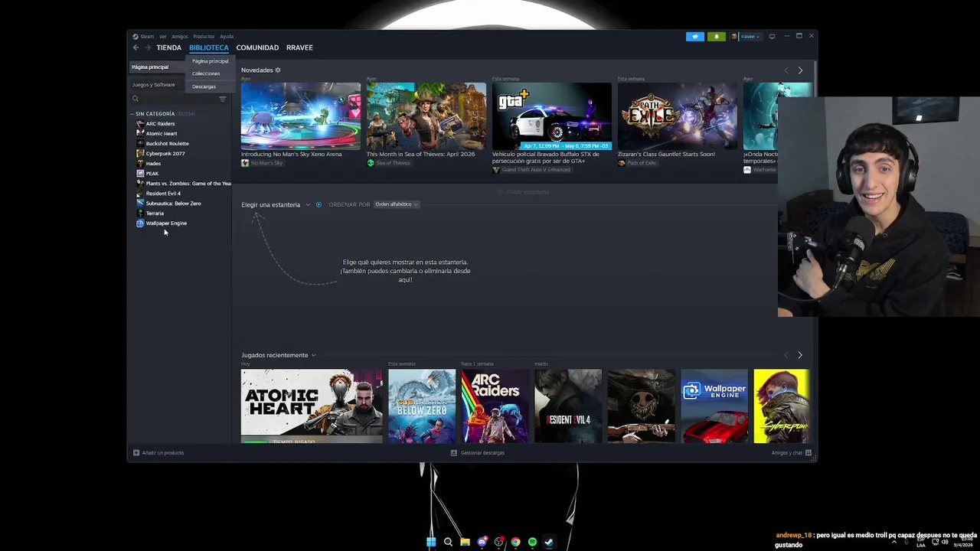Click the Página principal sidebar button
Viewport: 980px width, 551px height.
pos(156,67)
